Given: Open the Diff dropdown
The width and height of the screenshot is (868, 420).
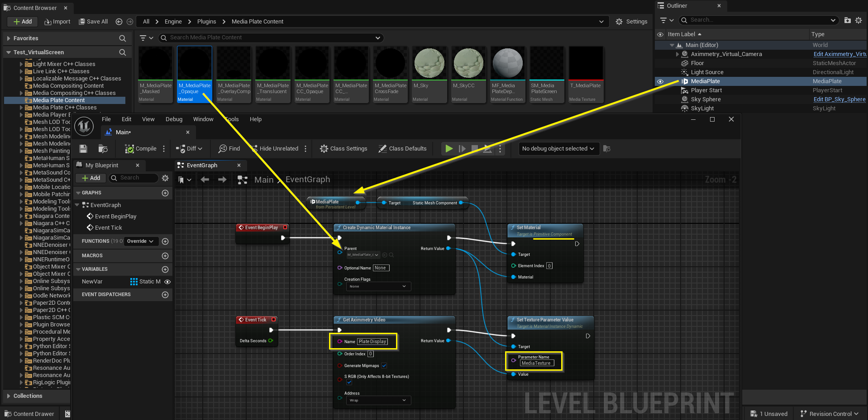Looking at the screenshot, I should click(x=189, y=148).
